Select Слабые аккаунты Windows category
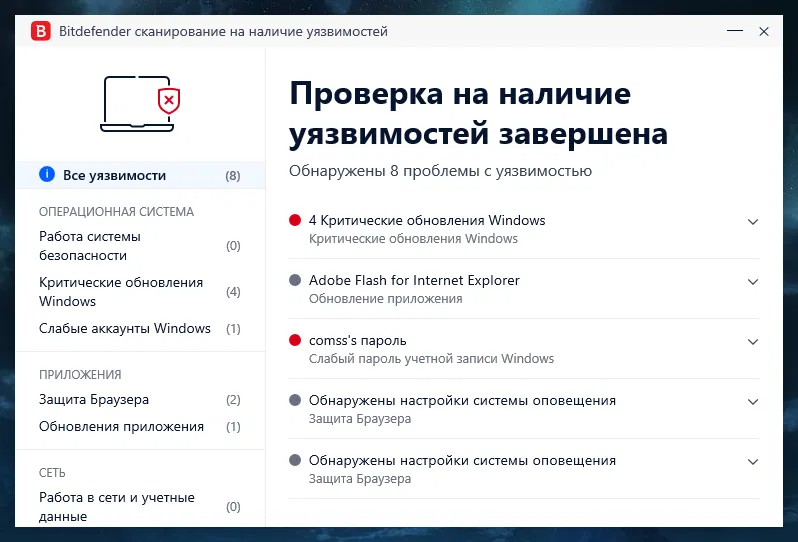Screen dimensions: 798x542 [x=140, y=328]
